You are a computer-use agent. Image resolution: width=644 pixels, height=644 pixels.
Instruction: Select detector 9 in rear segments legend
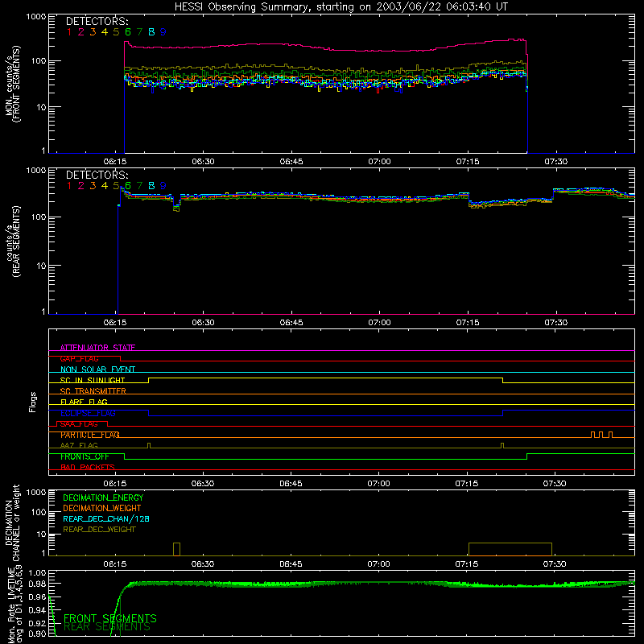point(163,186)
